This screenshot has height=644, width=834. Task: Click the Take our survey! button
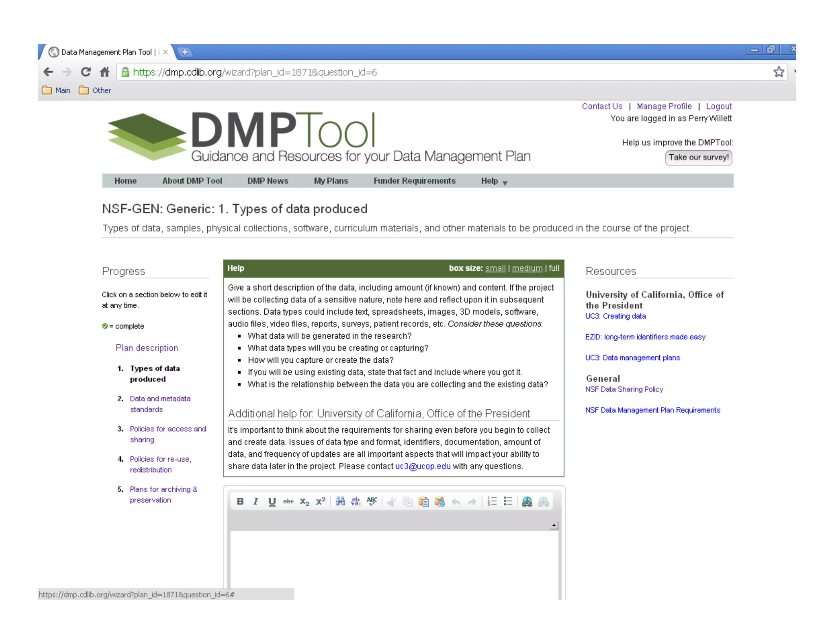click(x=698, y=158)
